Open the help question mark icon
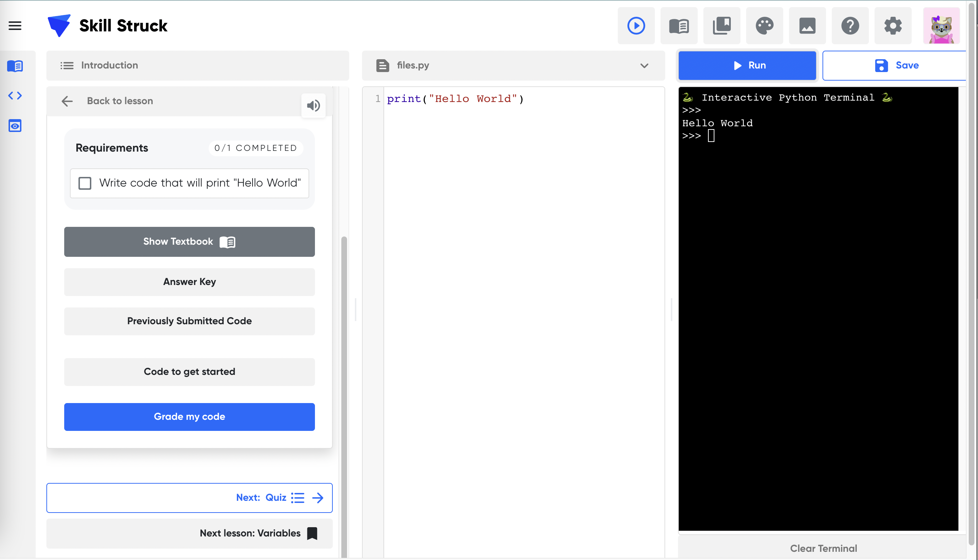Image resolution: width=978 pixels, height=560 pixels. 850,26
